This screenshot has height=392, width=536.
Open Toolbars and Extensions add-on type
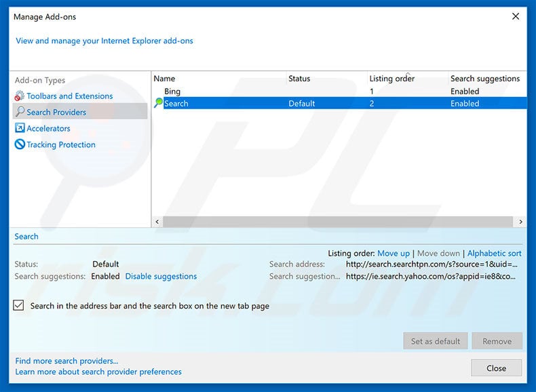point(70,96)
